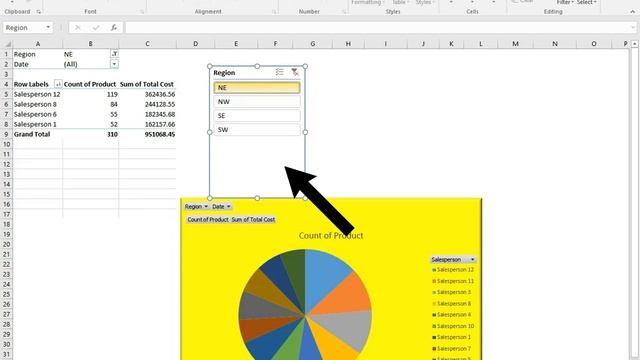The image size is (640, 360).
Task: Collapse the ribbon with the chevron
Action: (632, 12)
